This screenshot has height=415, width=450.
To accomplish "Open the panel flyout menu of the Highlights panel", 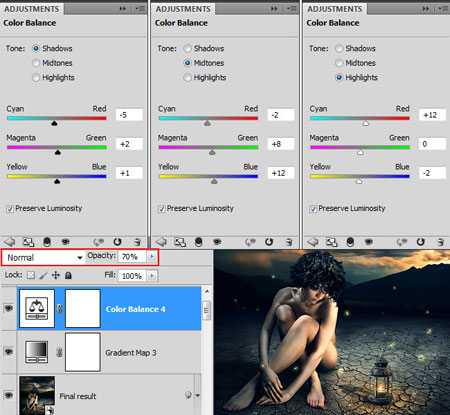I will [444, 9].
